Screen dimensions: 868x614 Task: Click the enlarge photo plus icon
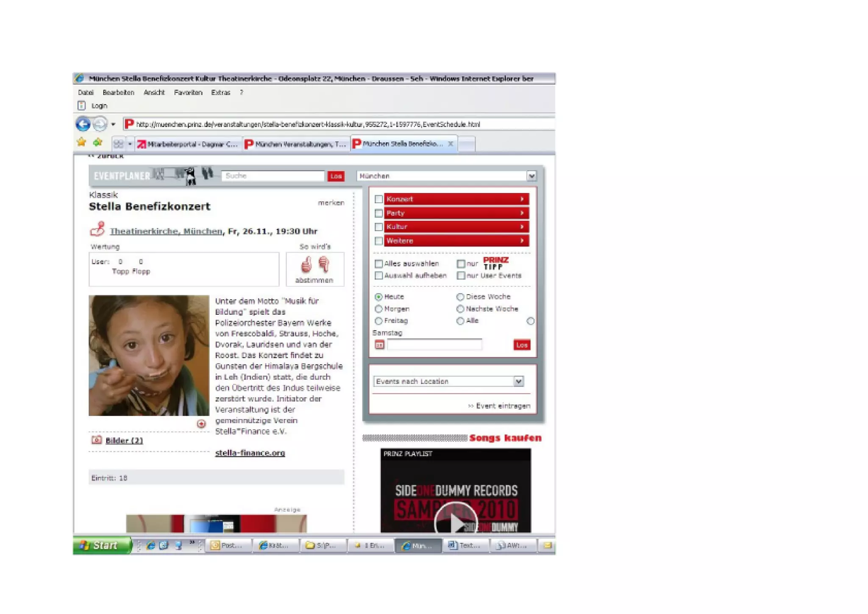[201, 424]
